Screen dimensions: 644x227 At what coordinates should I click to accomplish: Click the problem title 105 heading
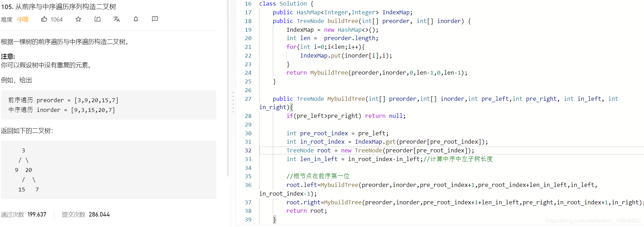pyautogui.click(x=59, y=7)
